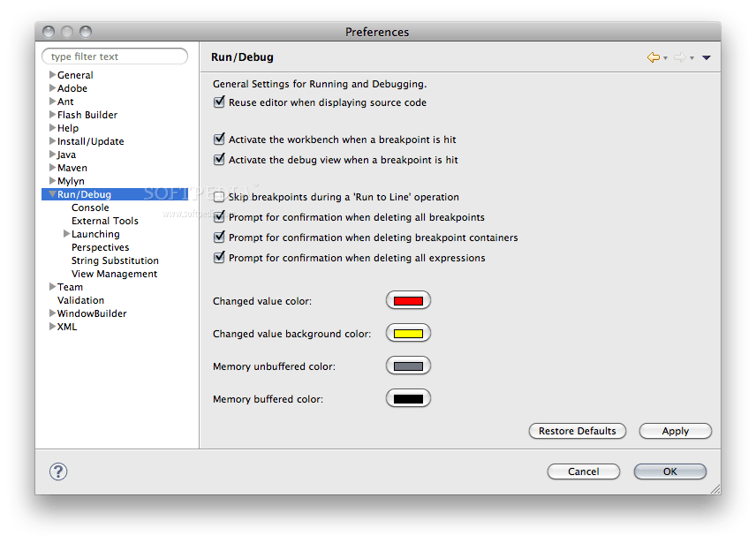Screen dimensions: 756x543
Task: Click inside the filter text field
Action: [115, 56]
